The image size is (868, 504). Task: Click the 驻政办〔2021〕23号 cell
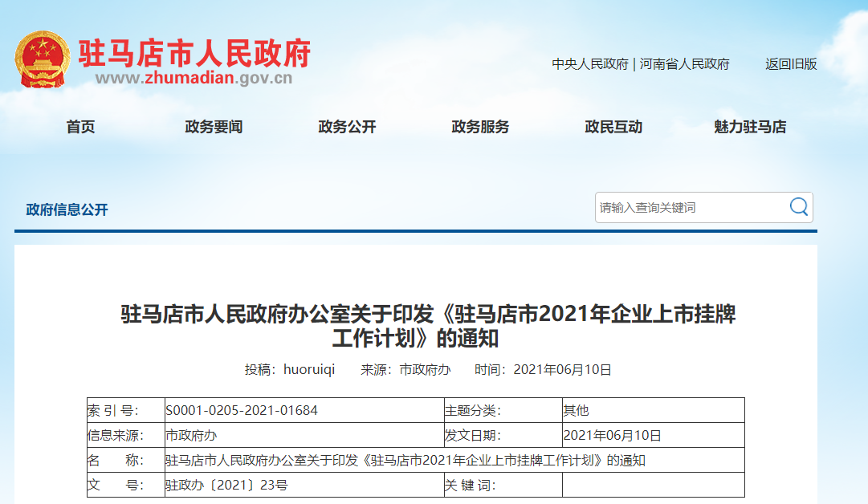304,486
